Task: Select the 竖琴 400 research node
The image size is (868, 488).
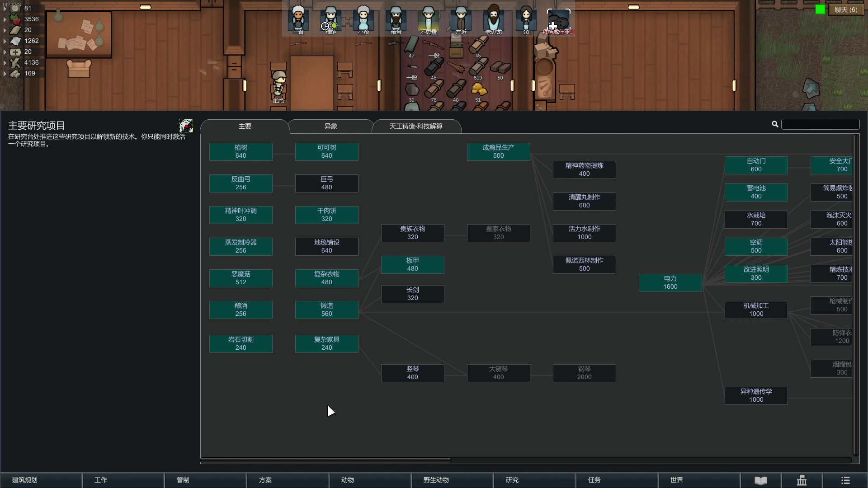Action: point(412,373)
